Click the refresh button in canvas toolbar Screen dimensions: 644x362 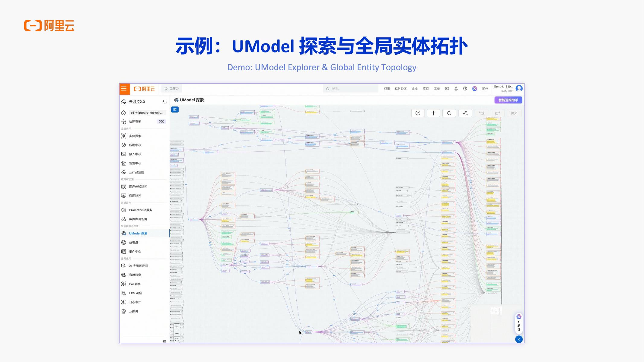click(449, 113)
